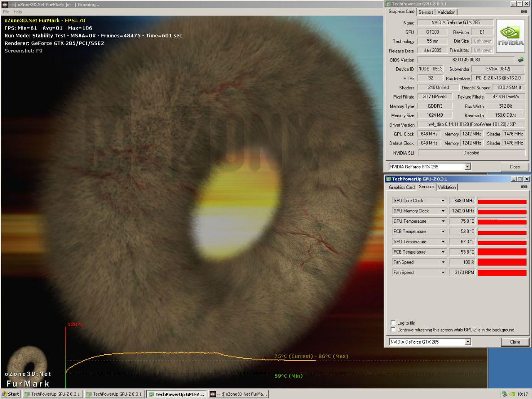Open the FurMark Help menu

pyautogui.click(x=18, y=12)
